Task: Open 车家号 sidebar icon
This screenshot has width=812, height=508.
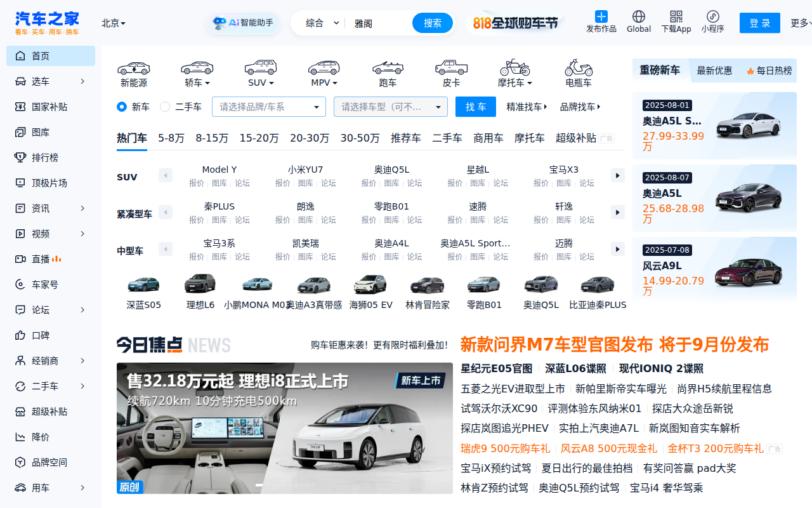Action: coord(20,284)
